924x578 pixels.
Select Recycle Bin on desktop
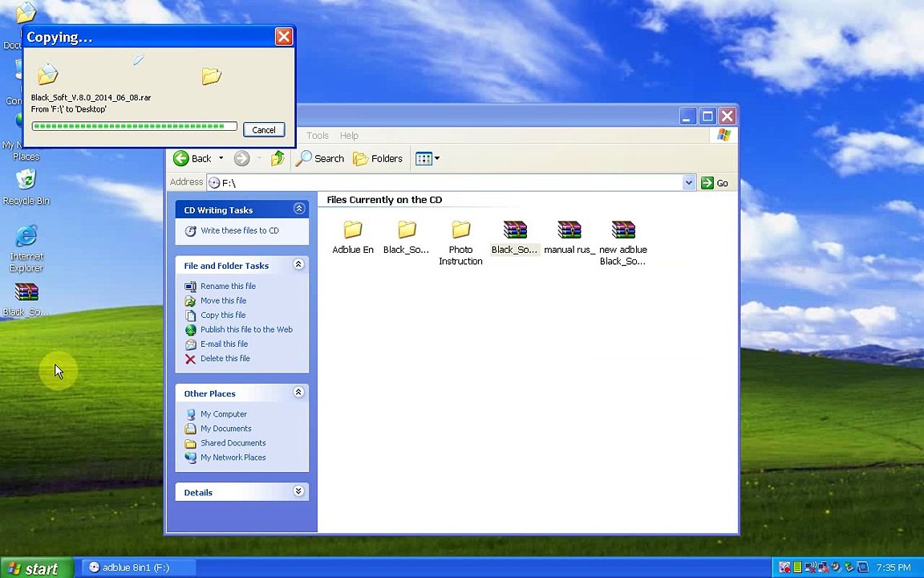(x=26, y=187)
